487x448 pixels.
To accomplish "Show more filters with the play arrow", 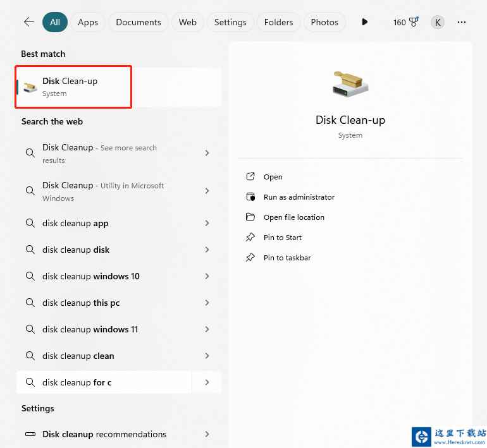I will coord(365,22).
